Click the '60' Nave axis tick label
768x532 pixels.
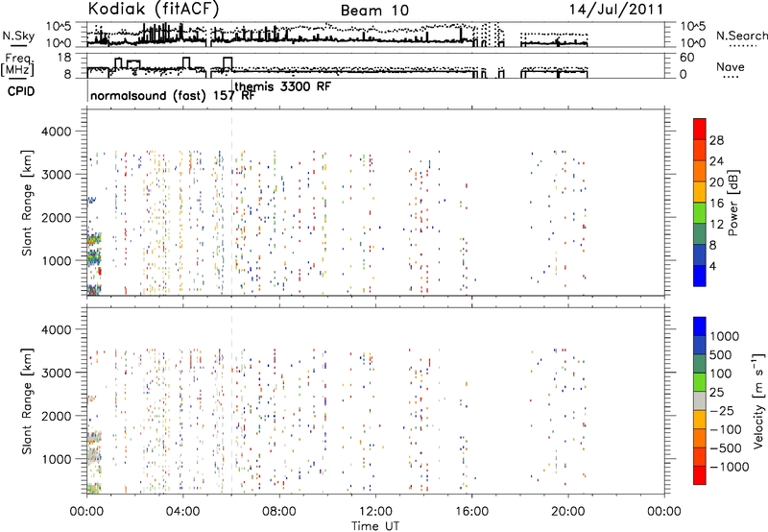click(686, 58)
